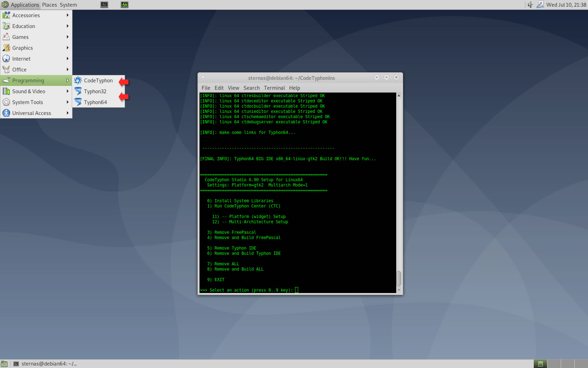Select the first workspace in switcher

[540, 364]
